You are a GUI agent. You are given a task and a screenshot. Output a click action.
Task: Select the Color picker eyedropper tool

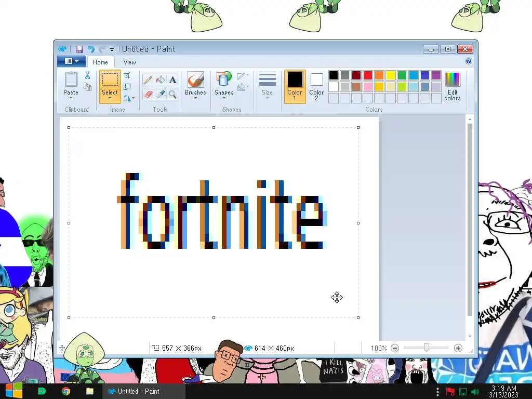[x=160, y=94]
